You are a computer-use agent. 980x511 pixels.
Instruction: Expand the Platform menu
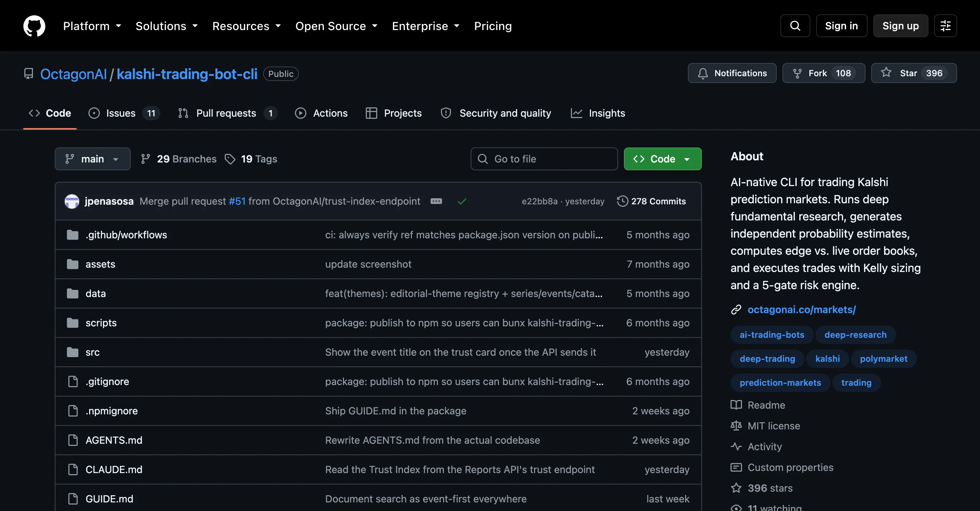(x=92, y=26)
